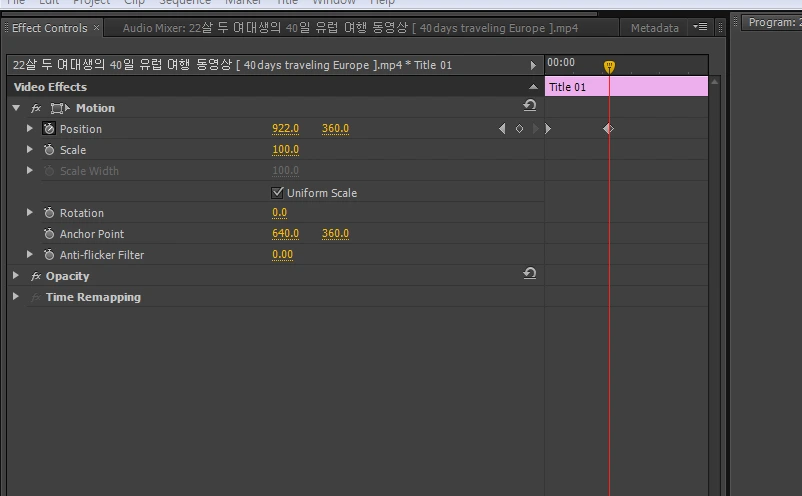
Task: Expand the Scale property
Action: [30, 149]
